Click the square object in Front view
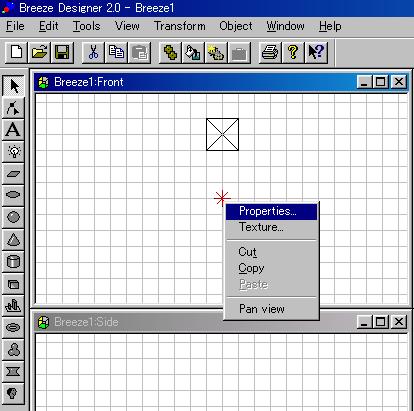Viewport: 414px width, 411px height. point(222,134)
